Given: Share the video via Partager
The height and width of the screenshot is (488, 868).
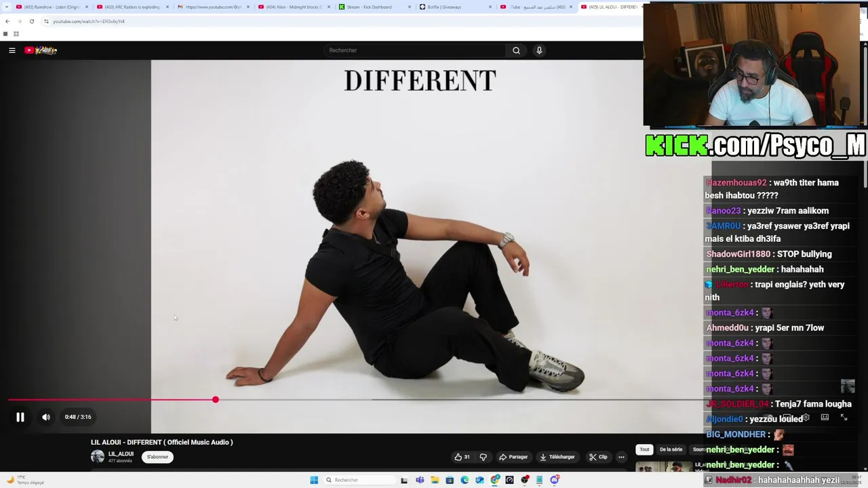Looking at the screenshot, I should (x=513, y=457).
